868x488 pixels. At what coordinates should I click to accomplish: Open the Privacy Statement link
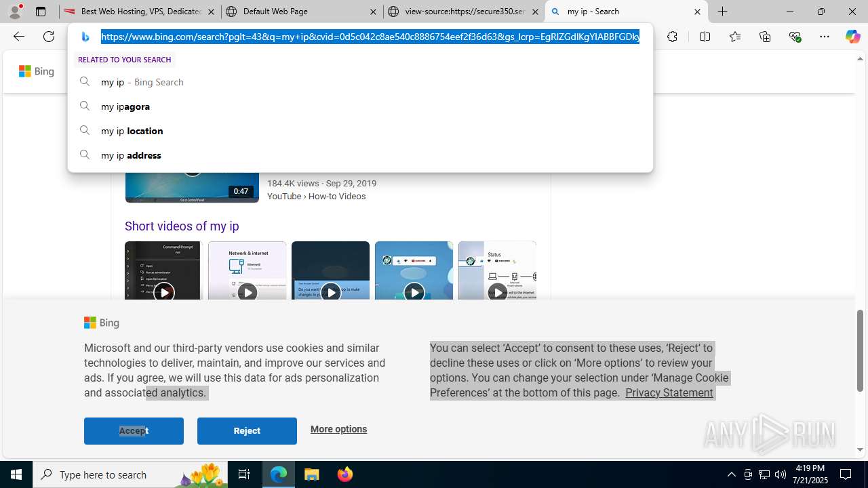tap(669, 393)
